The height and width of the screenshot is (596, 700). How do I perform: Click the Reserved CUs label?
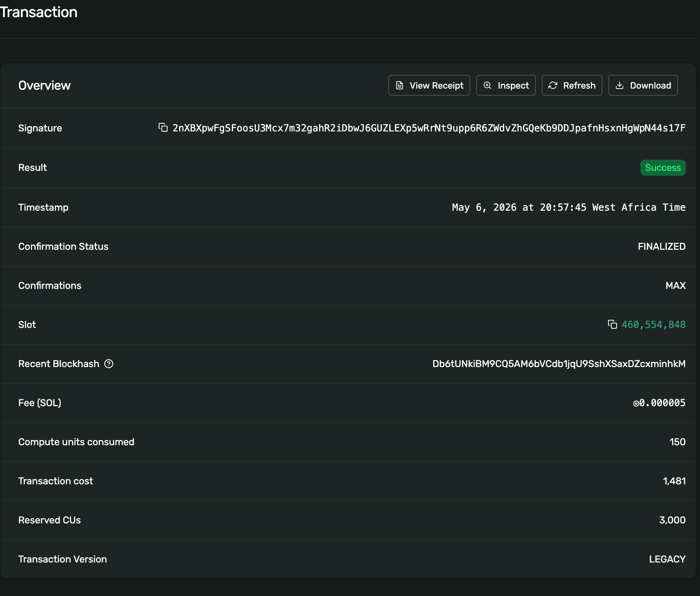tap(50, 520)
